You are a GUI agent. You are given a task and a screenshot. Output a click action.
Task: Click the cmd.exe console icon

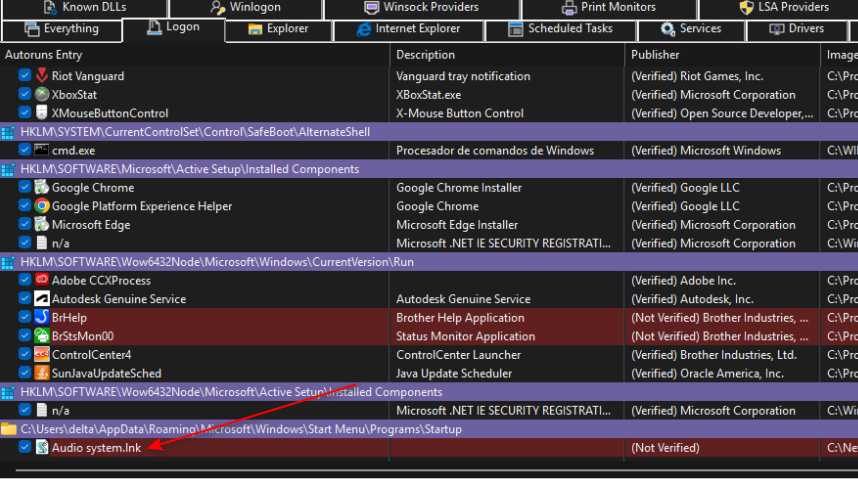click(x=42, y=150)
